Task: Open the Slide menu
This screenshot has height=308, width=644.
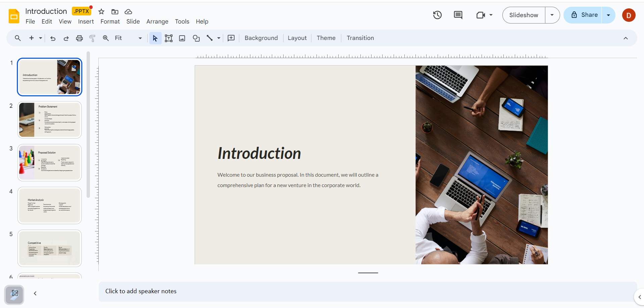Action: [133, 21]
